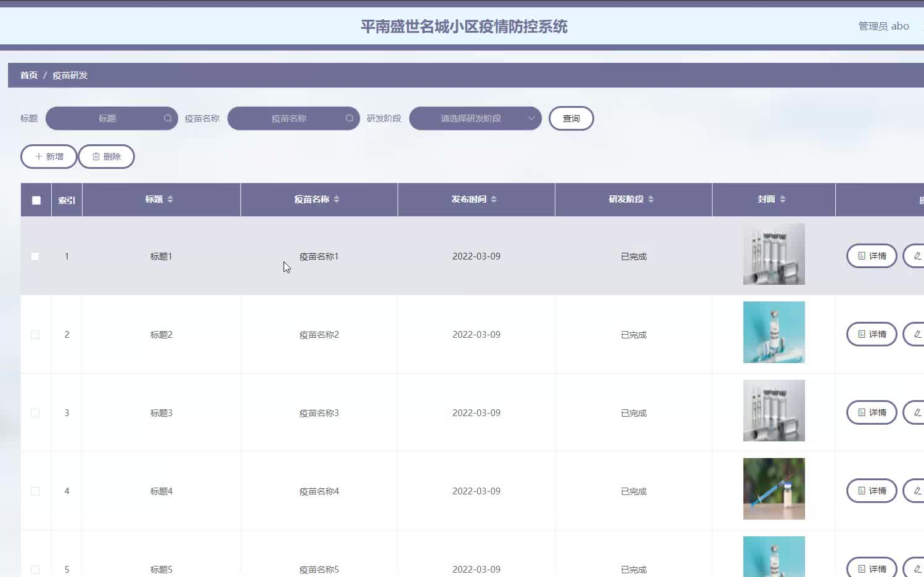This screenshot has height=577, width=924.
Task: Click the 删除 delete button
Action: pos(106,157)
